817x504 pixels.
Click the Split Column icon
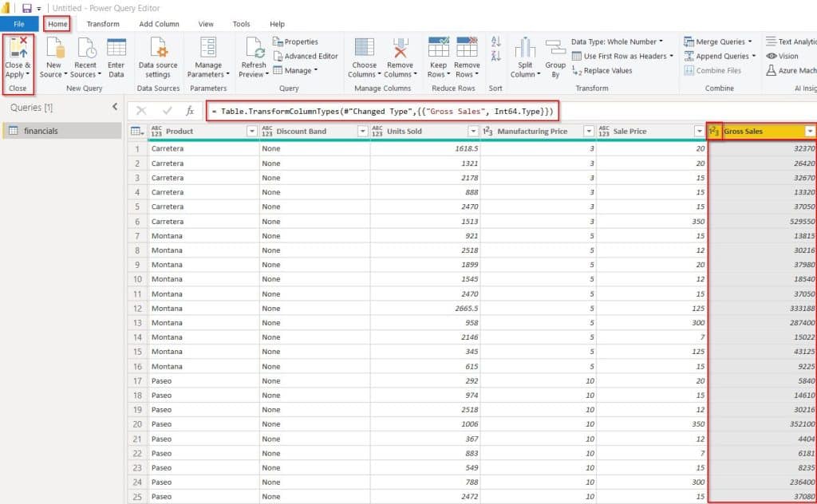[525, 47]
